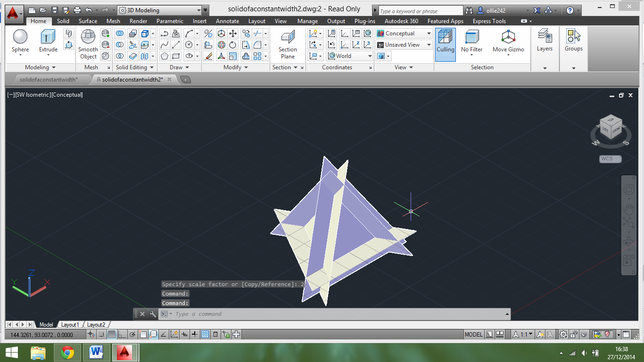
Task: Click the Rotate modify icon
Action: 233,45
